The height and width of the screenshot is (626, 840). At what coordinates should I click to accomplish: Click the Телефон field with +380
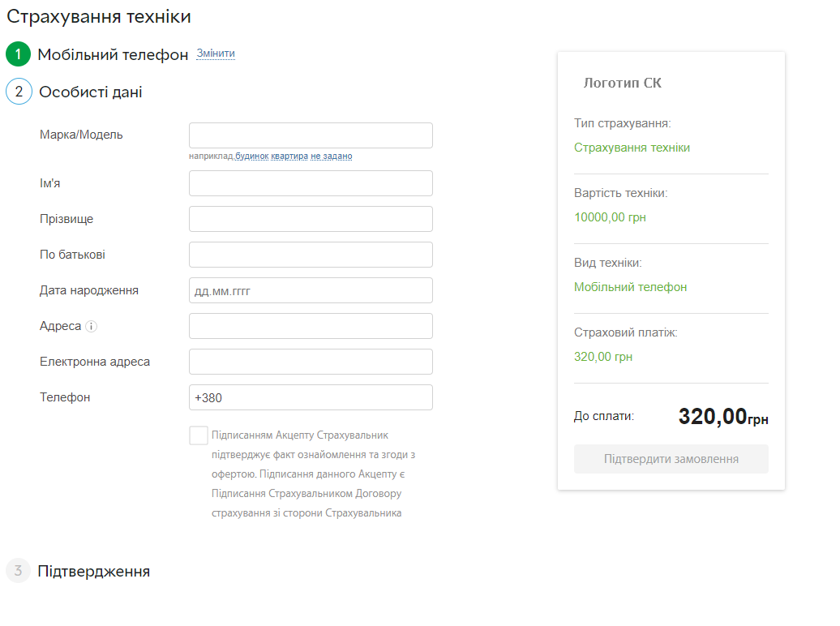click(x=311, y=397)
